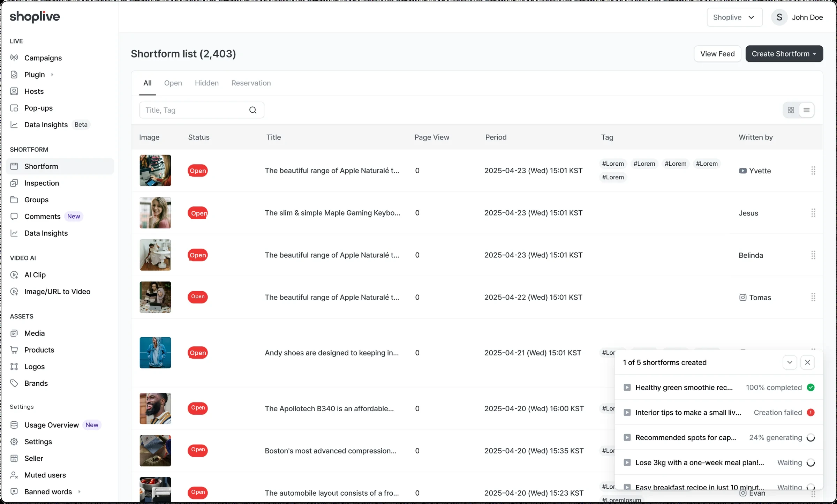Switch to the Hidden tab

tap(207, 83)
